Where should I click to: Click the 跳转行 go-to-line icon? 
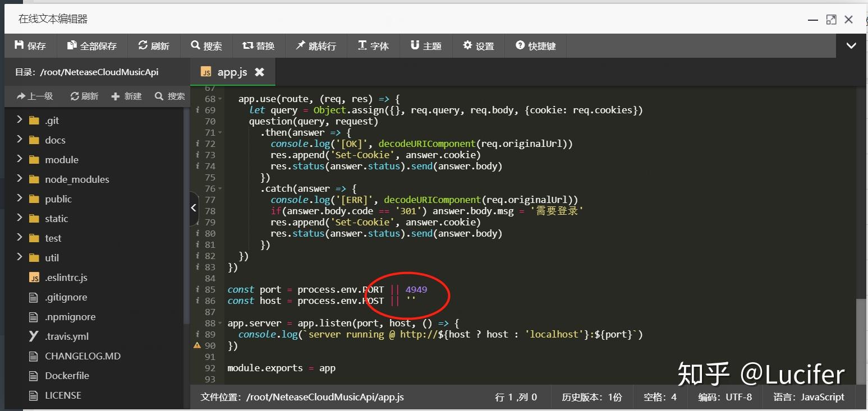(316, 45)
